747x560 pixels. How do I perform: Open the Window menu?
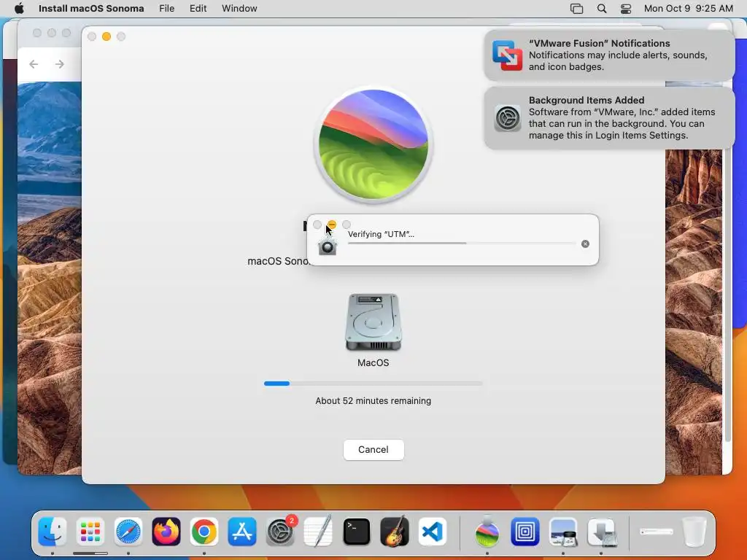(239, 9)
